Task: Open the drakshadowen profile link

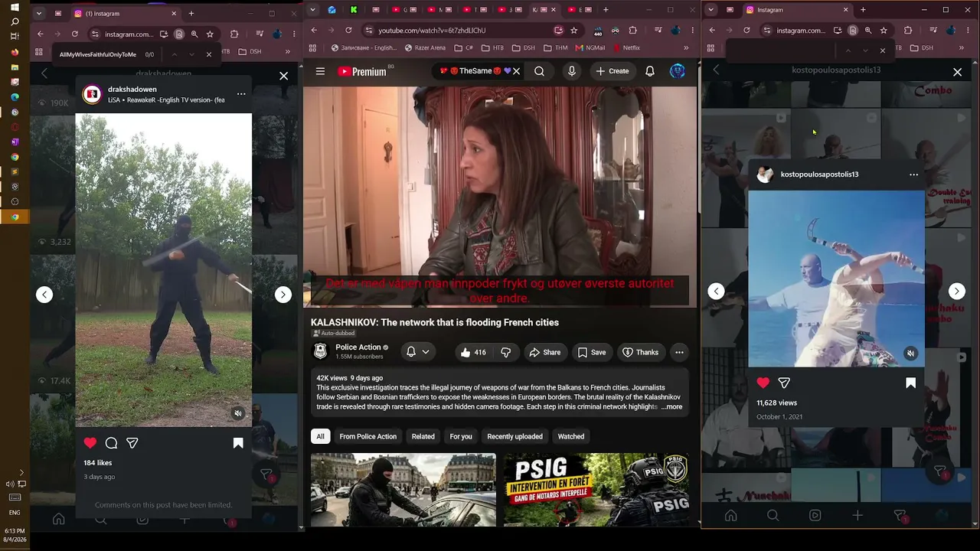Action: pos(132,90)
